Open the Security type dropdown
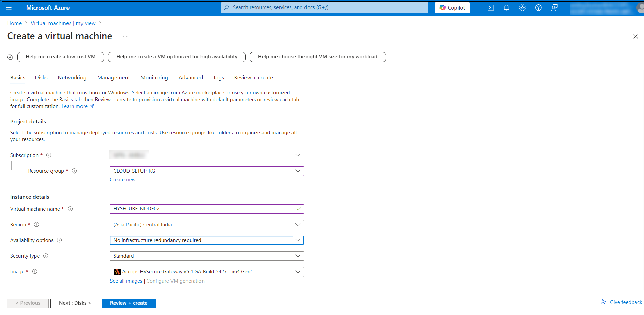This screenshot has height=315, width=644. click(x=207, y=256)
